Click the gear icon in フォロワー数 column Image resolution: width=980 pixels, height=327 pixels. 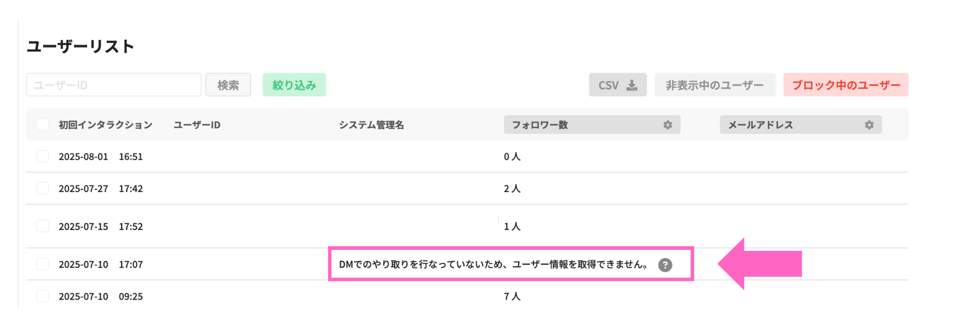click(668, 125)
